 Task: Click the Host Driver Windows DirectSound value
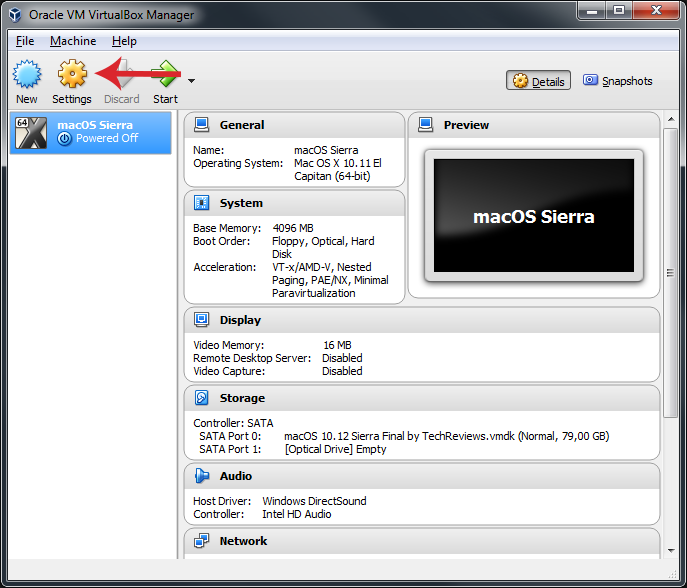click(314, 501)
